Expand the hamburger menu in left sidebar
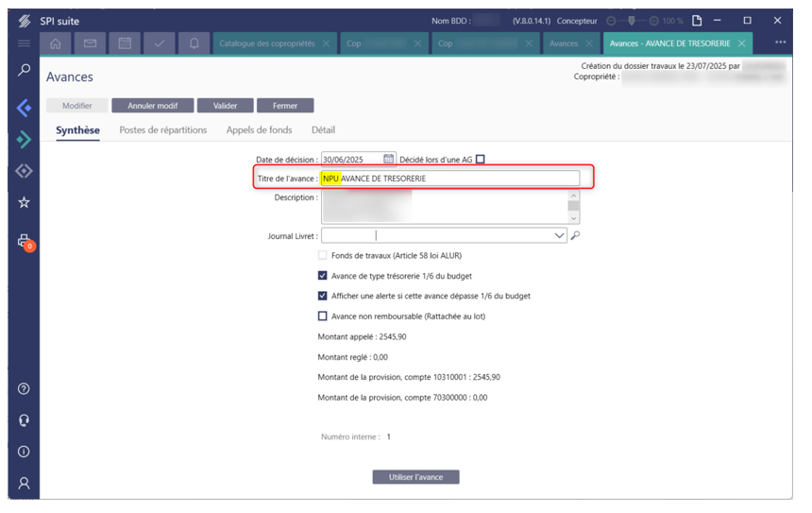 point(25,43)
